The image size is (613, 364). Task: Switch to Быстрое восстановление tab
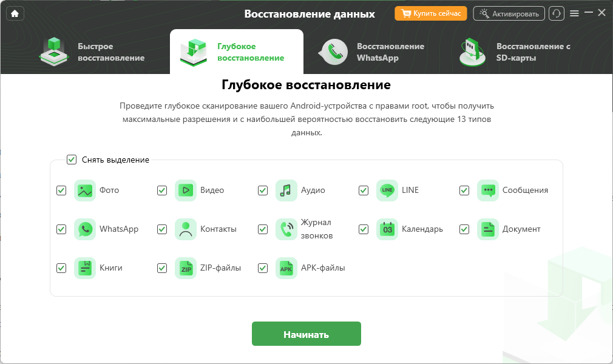coord(93,52)
